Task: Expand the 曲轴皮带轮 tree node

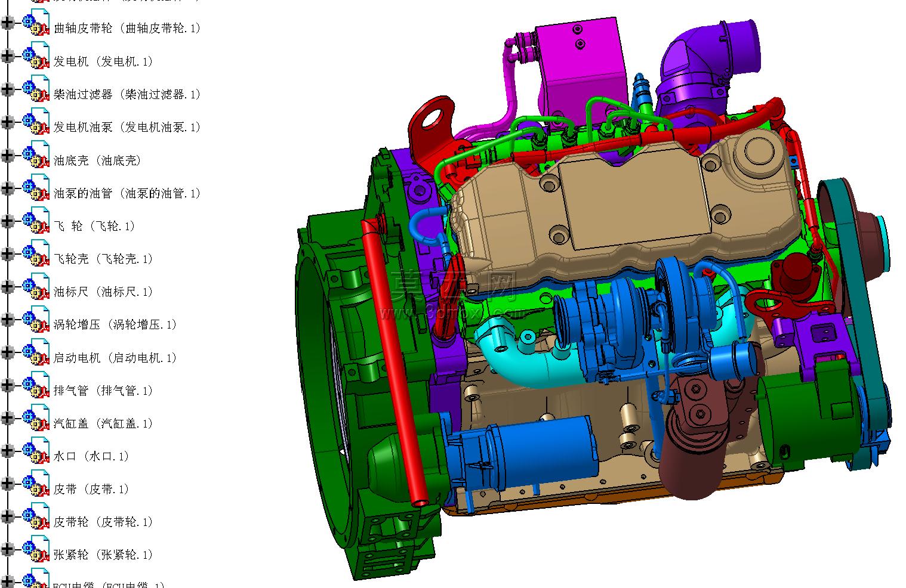Action: tap(8, 23)
